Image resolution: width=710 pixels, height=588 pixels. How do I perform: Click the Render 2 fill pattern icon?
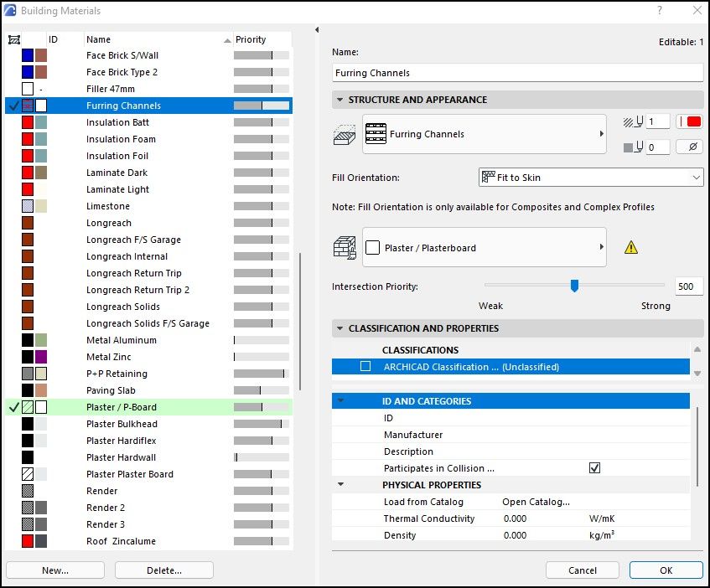28,508
